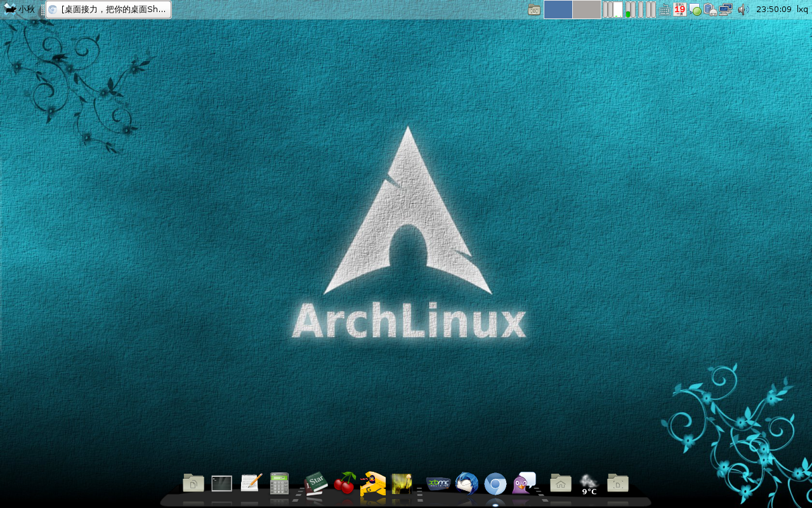The height and width of the screenshot is (508, 812).
Task: Open the yellow-green picture dock icon
Action: [402, 483]
